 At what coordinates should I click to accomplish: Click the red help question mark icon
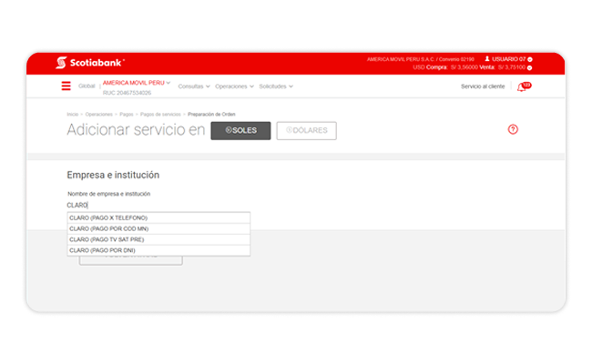(x=513, y=129)
